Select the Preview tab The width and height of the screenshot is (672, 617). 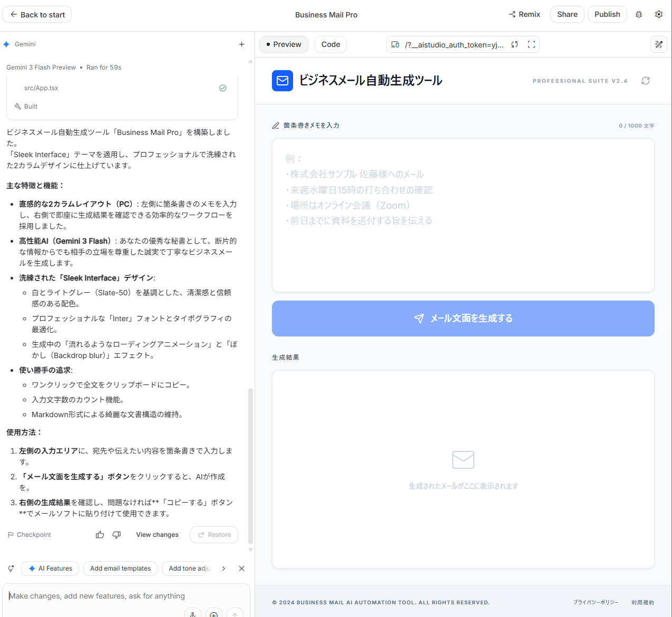coord(284,44)
